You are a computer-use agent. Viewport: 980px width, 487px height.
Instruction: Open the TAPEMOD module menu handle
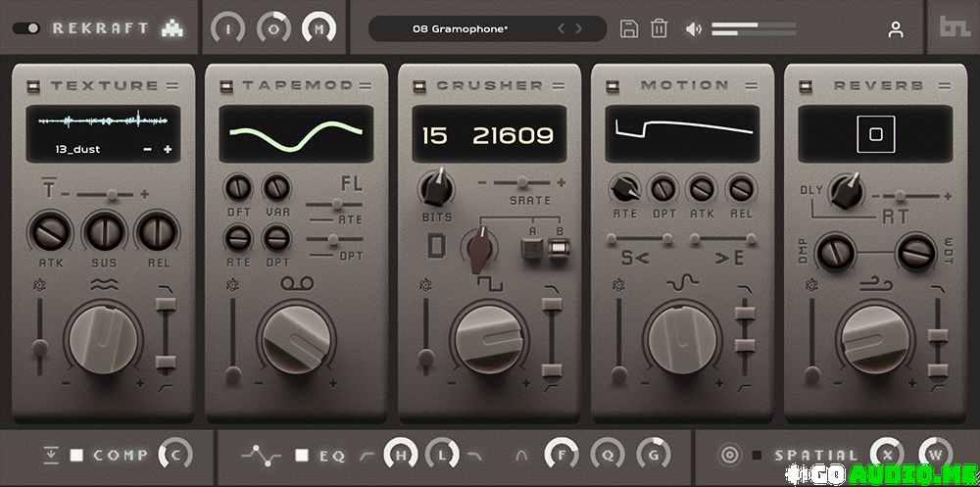tap(366, 86)
